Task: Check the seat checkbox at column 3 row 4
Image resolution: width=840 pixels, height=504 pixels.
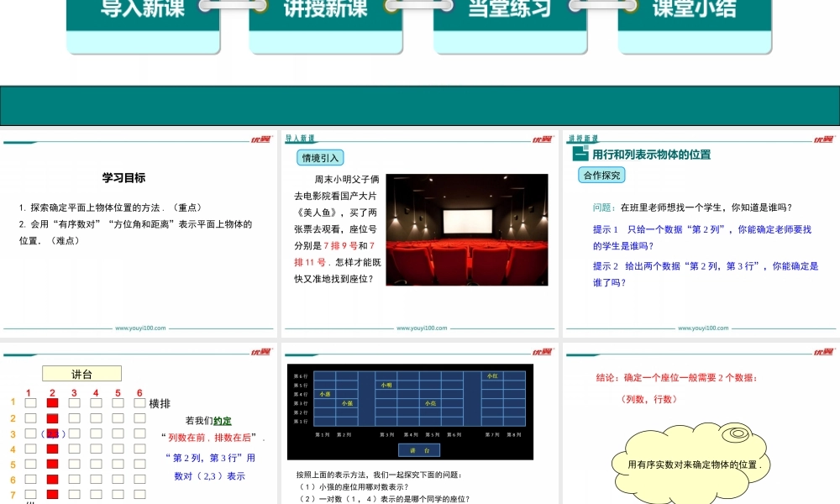Action: (75, 449)
